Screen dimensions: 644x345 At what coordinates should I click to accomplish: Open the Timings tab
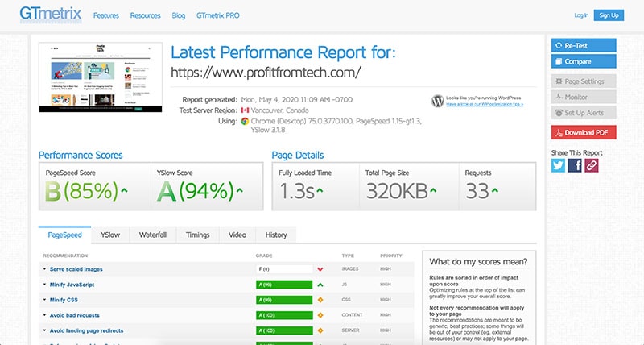click(x=197, y=235)
